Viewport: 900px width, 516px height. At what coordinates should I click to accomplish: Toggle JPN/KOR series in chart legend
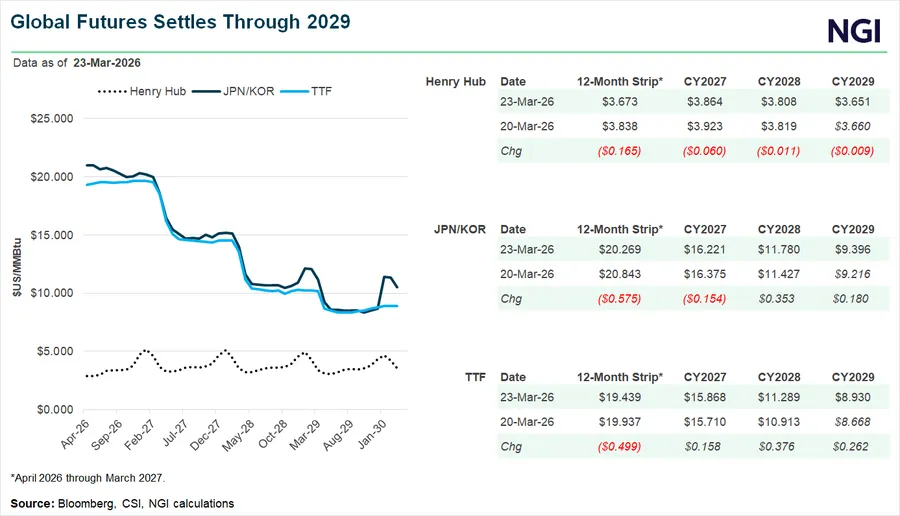(x=246, y=92)
